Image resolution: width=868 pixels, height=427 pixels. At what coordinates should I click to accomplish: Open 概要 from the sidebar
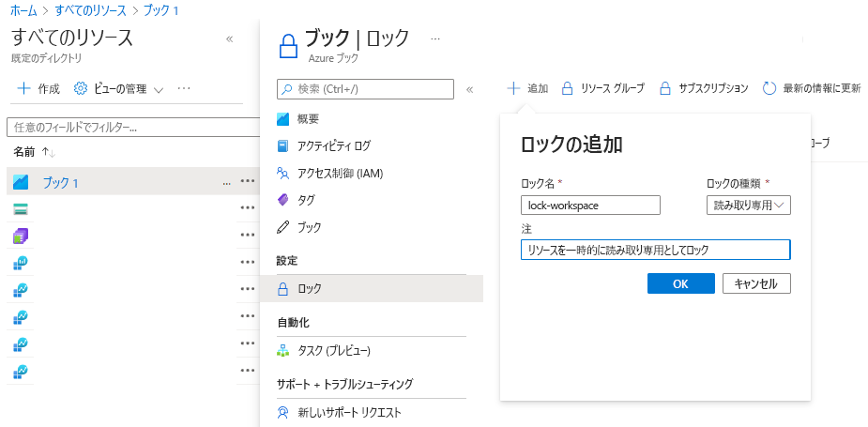(x=308, y=118)
